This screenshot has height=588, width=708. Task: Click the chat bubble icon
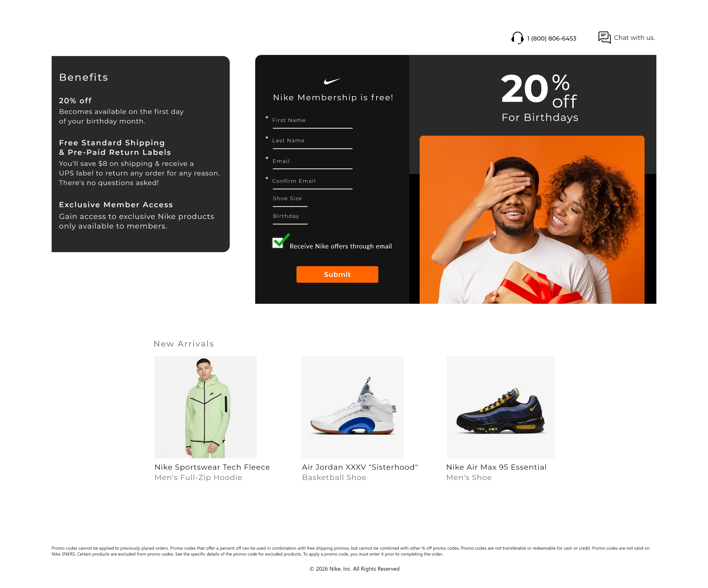tap(604, 37)
